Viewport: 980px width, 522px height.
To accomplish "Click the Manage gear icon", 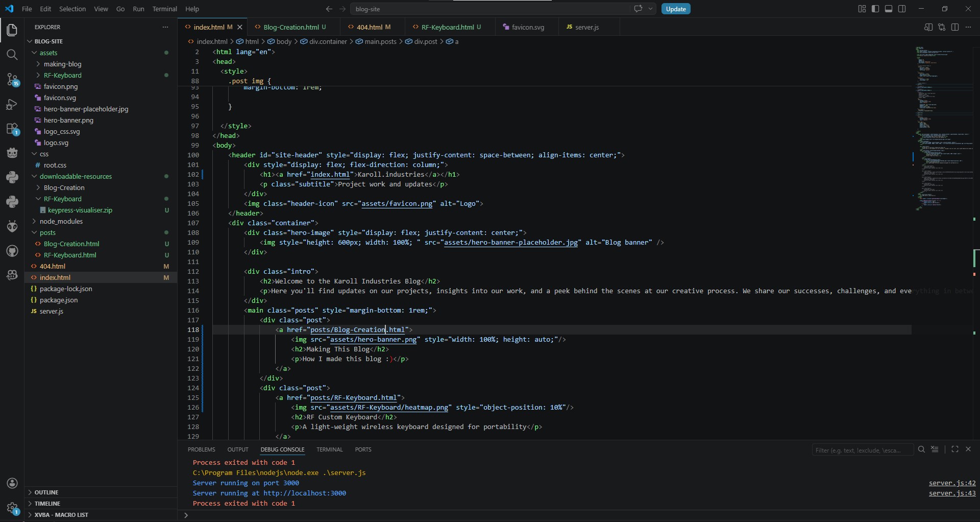I will [12, 508].
